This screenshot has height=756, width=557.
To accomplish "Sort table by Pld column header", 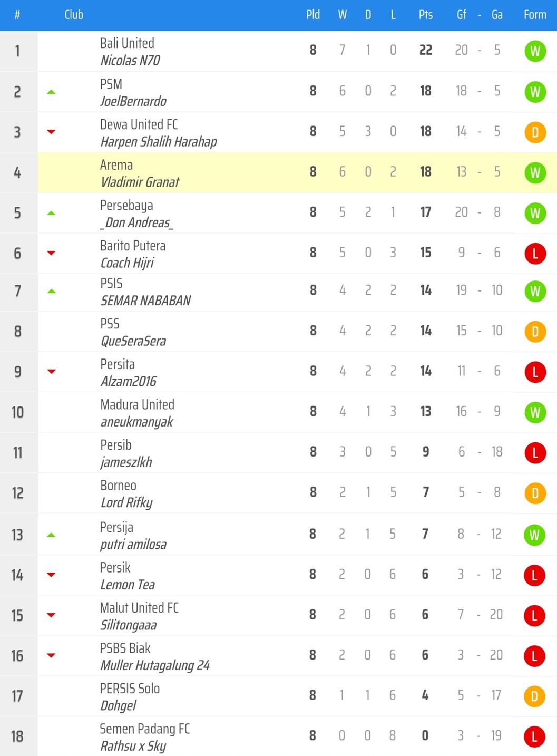I will [313, 15].
